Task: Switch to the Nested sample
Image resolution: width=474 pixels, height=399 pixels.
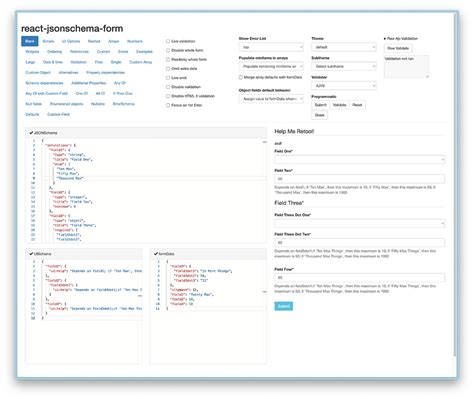Action: pos(94,41)
